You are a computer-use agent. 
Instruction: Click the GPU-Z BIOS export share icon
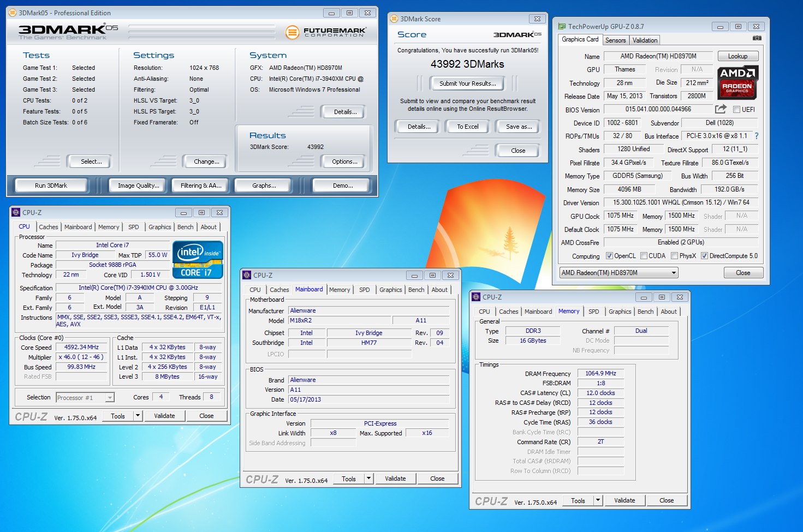pyautogui.click(x=721, y=109)
